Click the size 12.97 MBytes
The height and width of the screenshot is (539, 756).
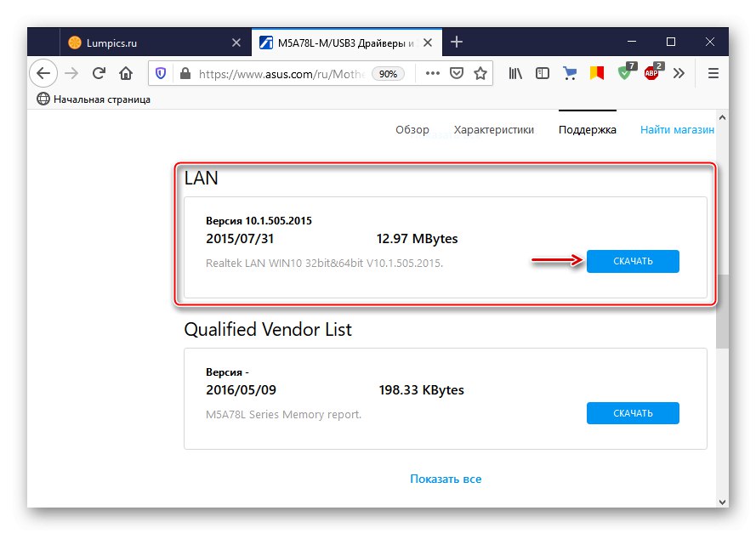[417, 239]
